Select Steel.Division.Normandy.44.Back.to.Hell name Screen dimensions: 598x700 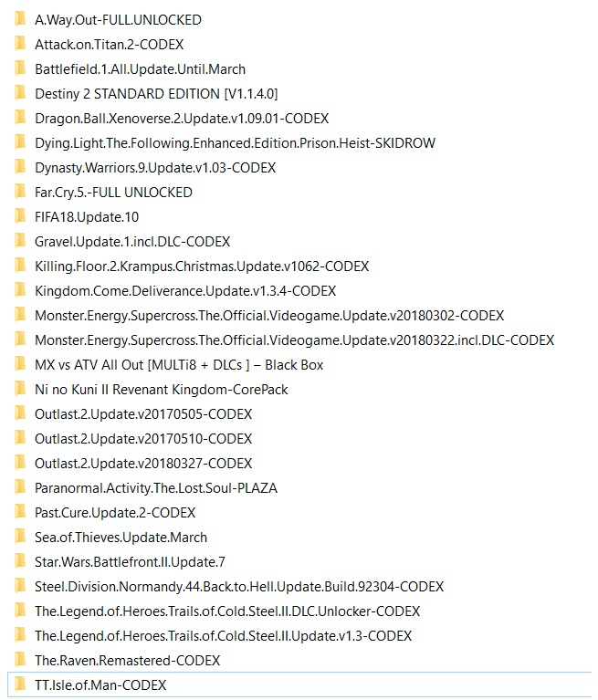coord(239,587)
